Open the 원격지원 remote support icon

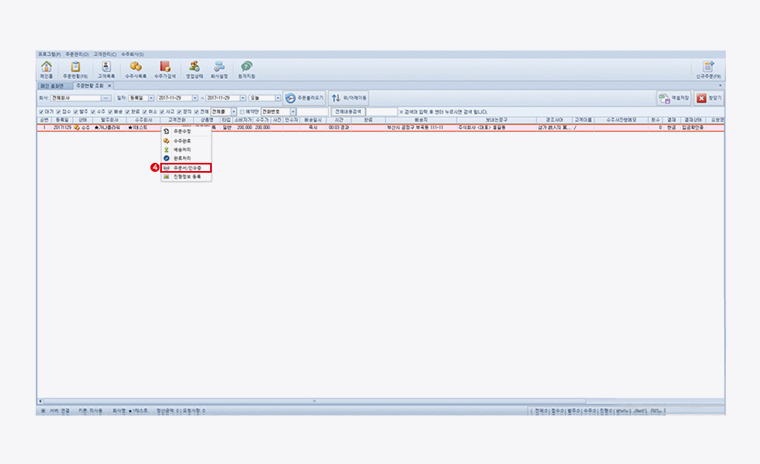[x=245, y=68]
